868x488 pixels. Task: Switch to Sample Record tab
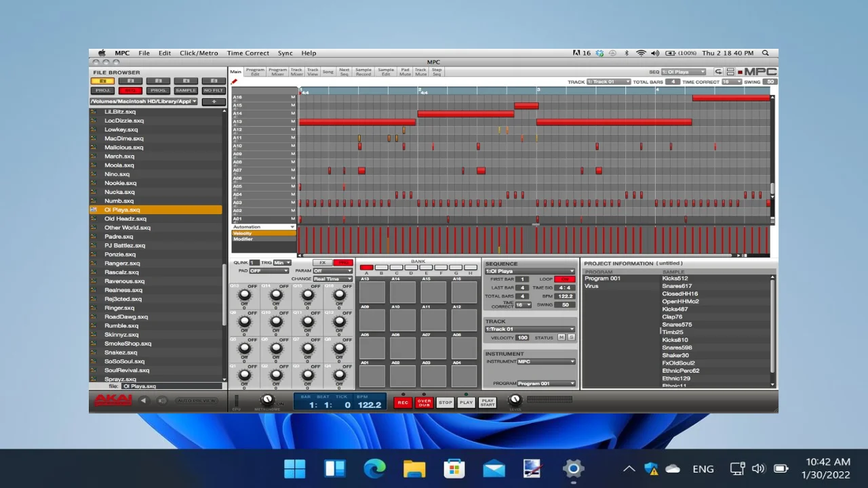[363, 72]
